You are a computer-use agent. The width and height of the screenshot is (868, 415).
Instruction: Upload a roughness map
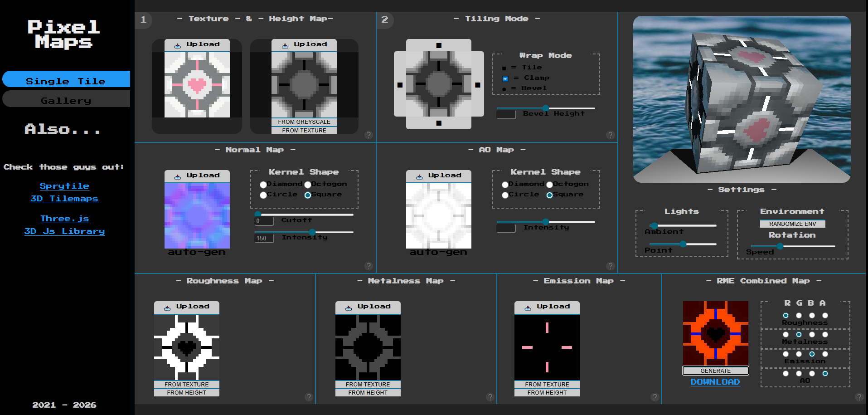tap(186, 306)
